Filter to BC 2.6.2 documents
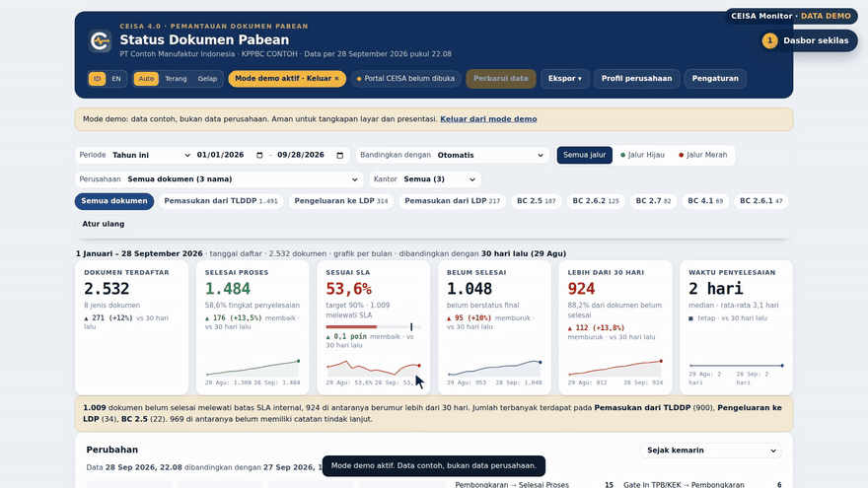The image size is (868, 488). tap(596, 201)
